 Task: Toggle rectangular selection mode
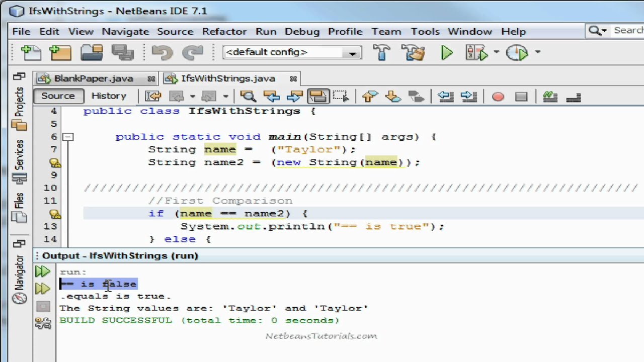[x=341, y=96]
